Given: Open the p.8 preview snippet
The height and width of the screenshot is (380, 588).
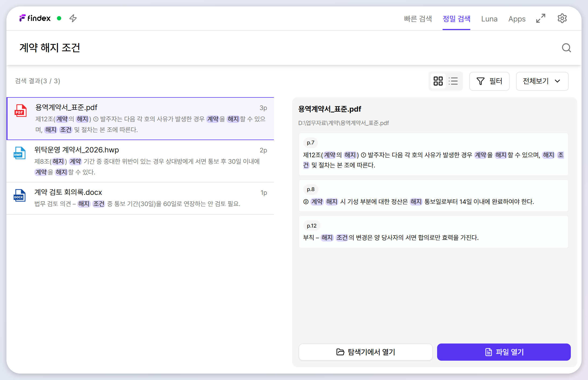Looking at the screenshot, I should [434, 196].
